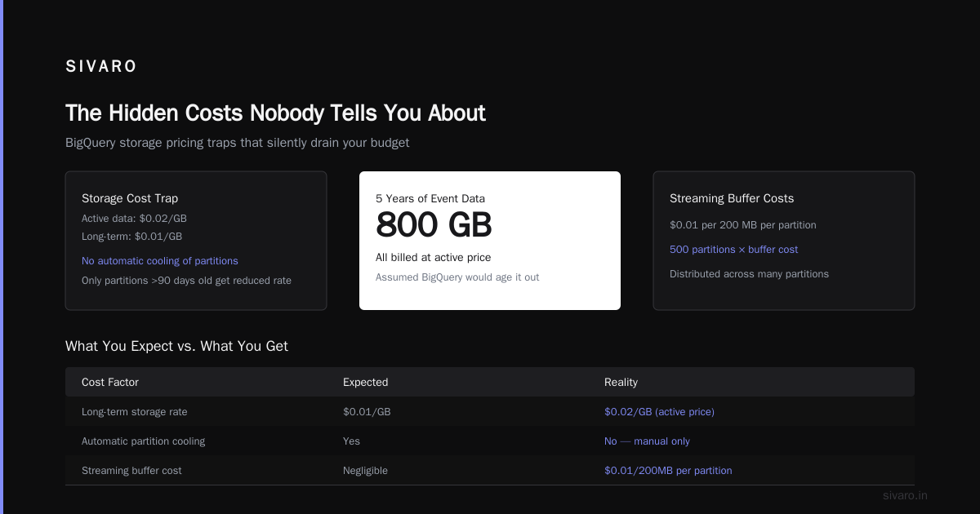
Task: Click '500 partitions × buffer cost' text
Action: (734, 250)
